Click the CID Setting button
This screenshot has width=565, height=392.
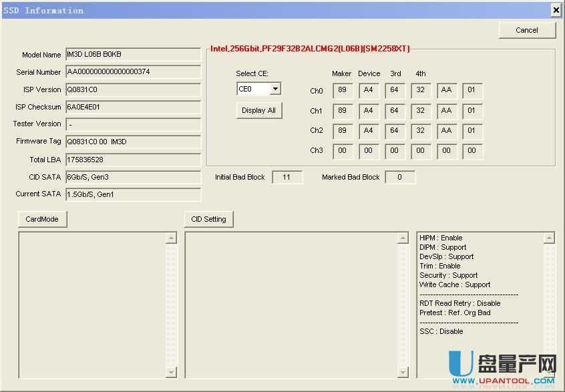coord(208,219)
